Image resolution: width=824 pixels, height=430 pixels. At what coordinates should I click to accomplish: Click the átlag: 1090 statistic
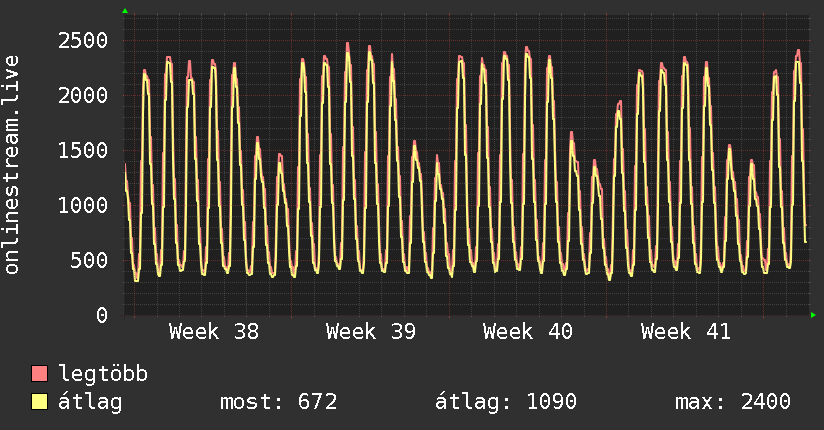pos(506,402)
